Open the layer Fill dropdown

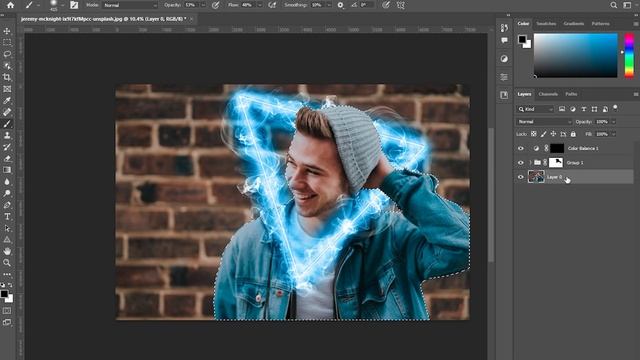coord(613,134)
